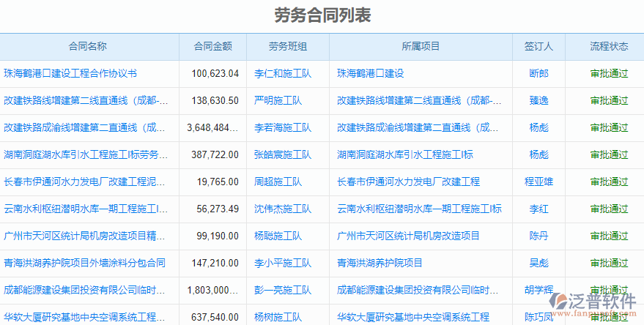The width and height of the screenshot is (644, 325).
Task: Open contract 长春市伊通河水力发电厂改建工程泥
Action: pyautogui.click(x=84, y=182)
